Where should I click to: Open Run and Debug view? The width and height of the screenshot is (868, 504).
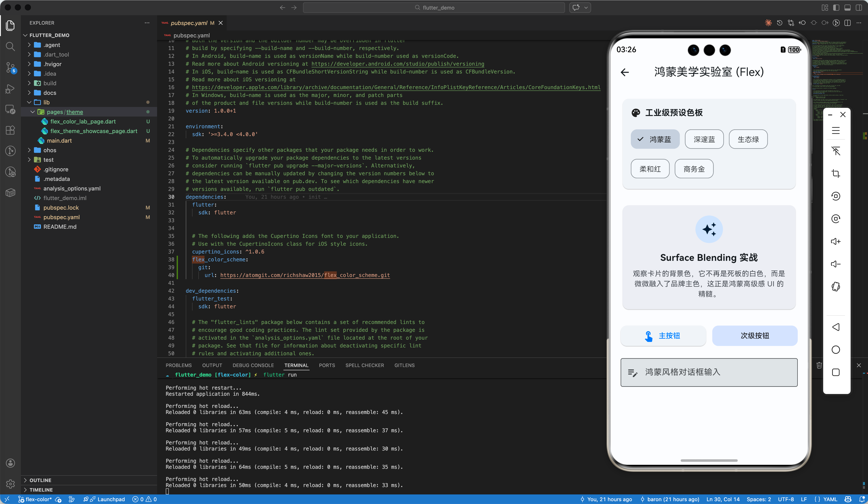click(10, 89)
